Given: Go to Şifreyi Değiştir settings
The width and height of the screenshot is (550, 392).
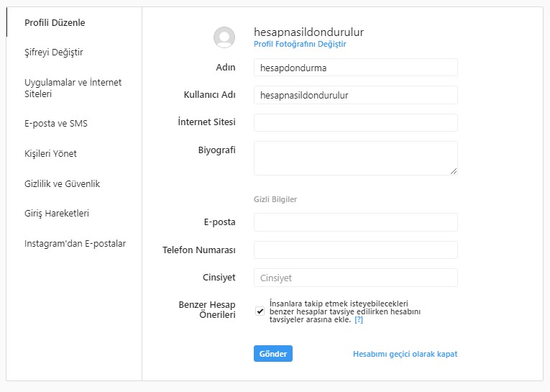Looking at the screenshot, I should [x=54, y=53].
